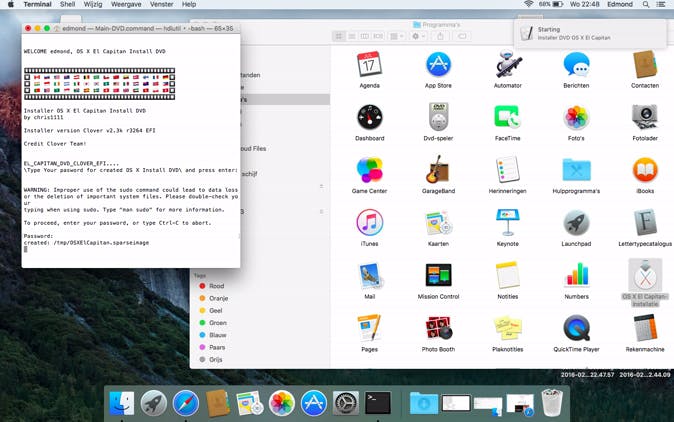Select the OS X El Capitan-installatie app
Image resolution: width=674 pixels, height=422 pixels.
[645, 275]
